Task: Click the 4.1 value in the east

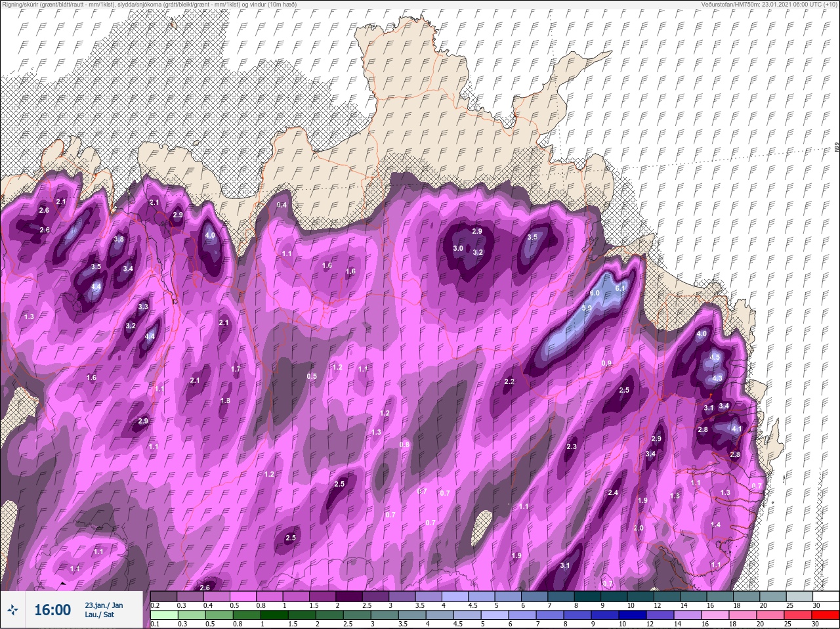Action: click(736, 429)
